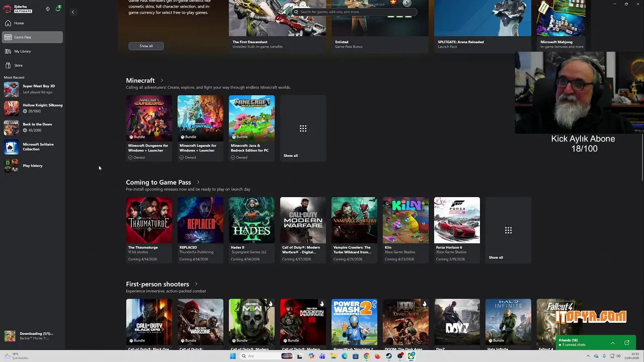Open the REPLACED game tile

pyautogui.click(x=200, y=230)
